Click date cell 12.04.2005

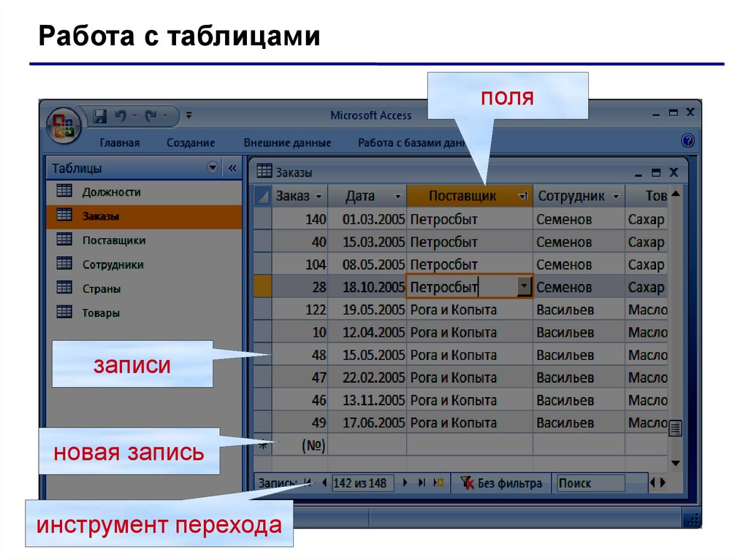[x=367, y=332]
